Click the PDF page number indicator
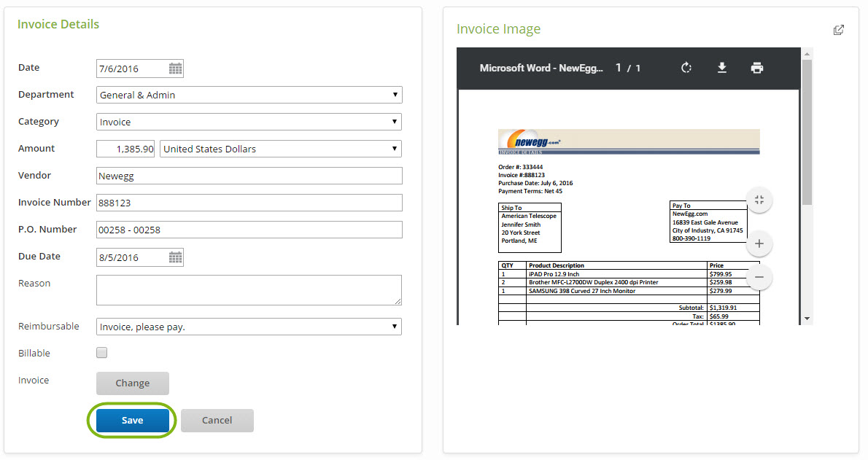 click(628, 68)
